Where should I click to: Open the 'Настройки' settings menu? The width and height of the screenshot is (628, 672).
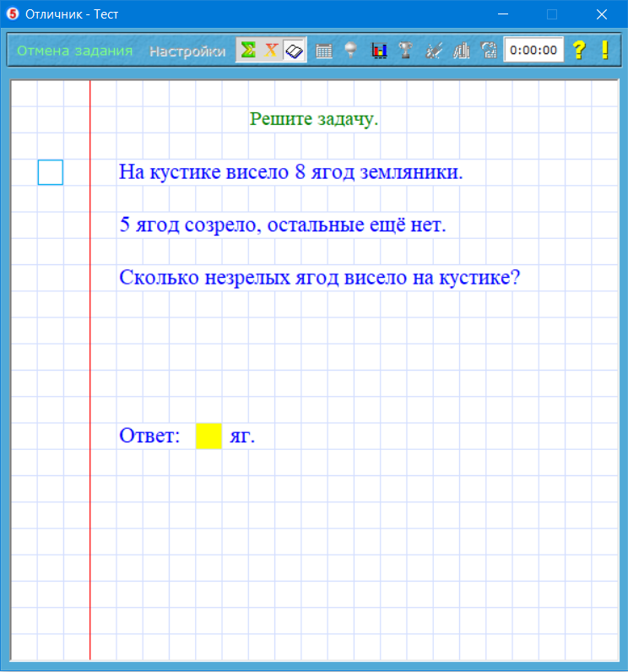(x=187, y=51)
